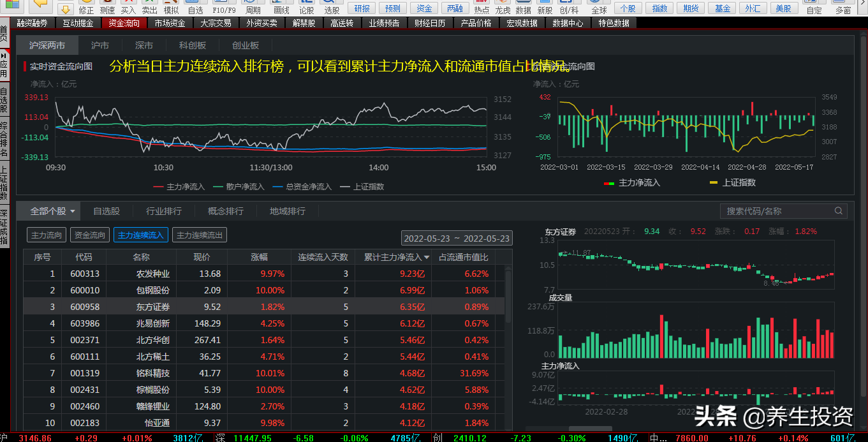Switch to 主力连续流出 filter
The height and width of the screenshot is (442, 868).
pos(199,235)
